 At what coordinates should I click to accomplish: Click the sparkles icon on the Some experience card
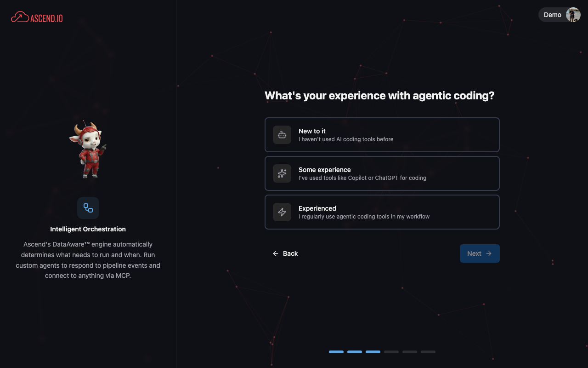pyautogui.click(x=282, y=173)
